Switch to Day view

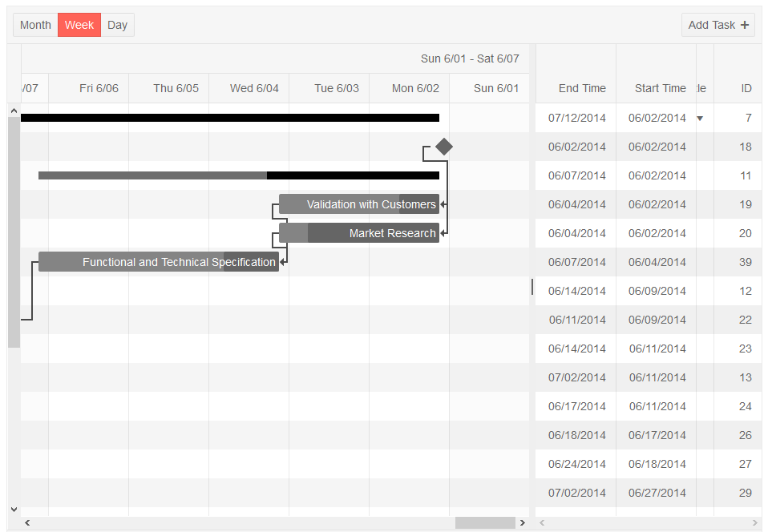tap(117, 25)
